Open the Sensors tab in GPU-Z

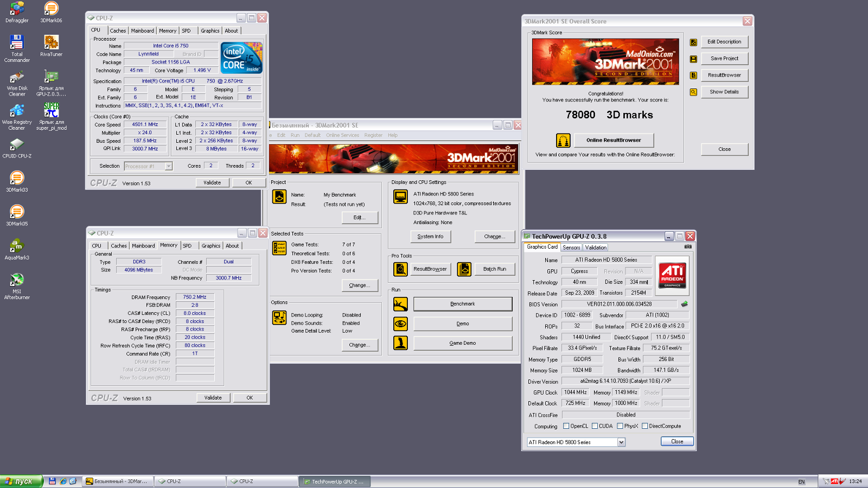[x=571, y=248]
